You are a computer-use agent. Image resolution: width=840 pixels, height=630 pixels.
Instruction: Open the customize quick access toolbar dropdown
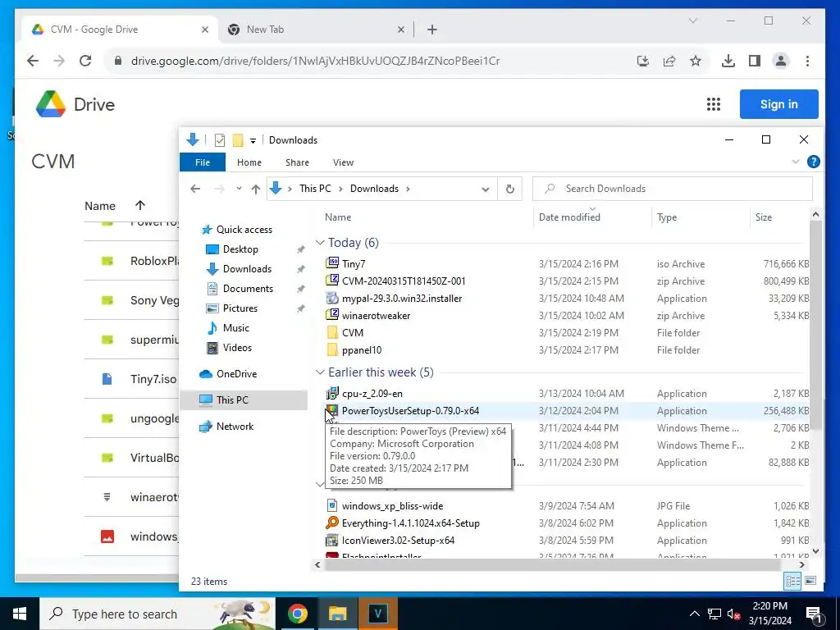pos(253,140)
